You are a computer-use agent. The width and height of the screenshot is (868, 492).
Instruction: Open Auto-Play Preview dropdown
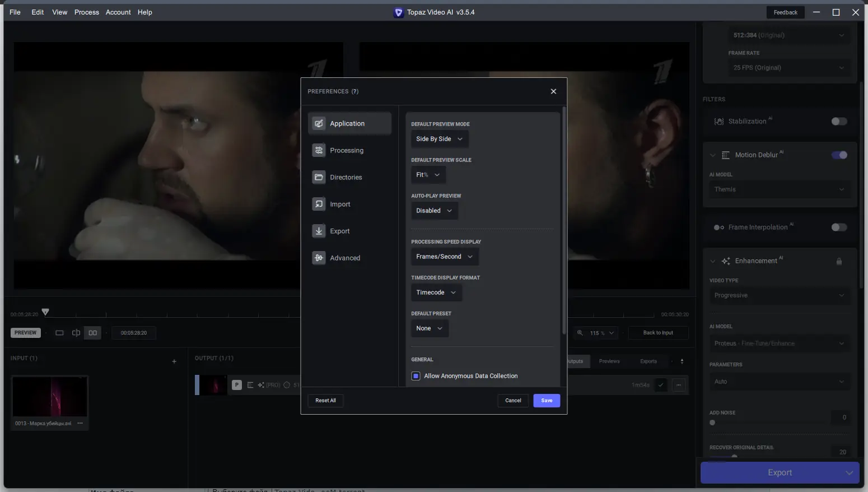(434, 211)
